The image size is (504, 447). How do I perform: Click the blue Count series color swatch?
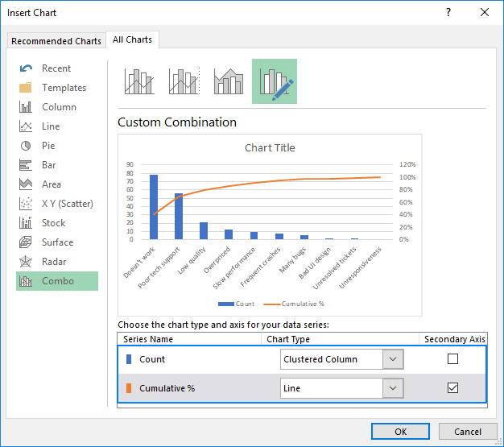pos(129,359)
